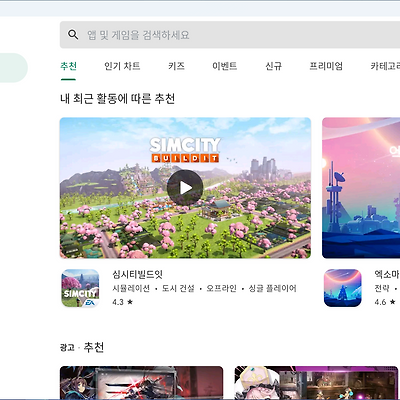Click the 4.3 star rating of 심시티빌드잇
The height and width of the screenshot is (400, 400).
(122, 302)
